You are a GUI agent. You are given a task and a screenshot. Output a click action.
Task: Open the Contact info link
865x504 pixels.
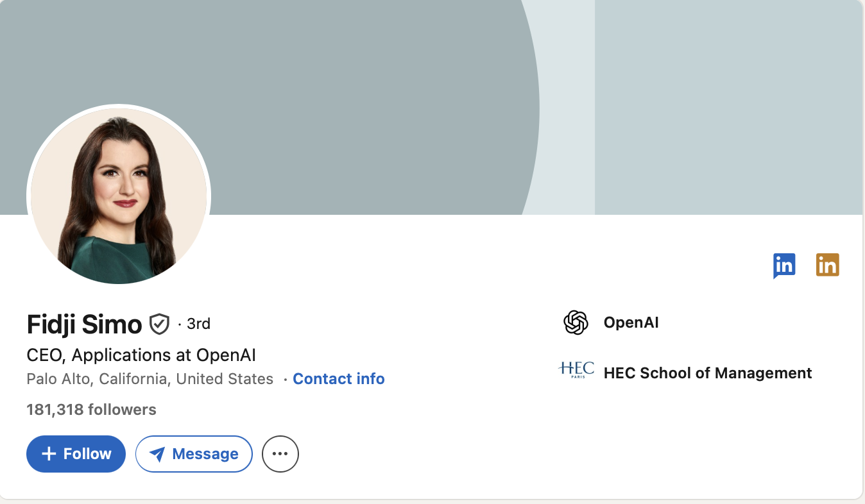coord(338,379)
